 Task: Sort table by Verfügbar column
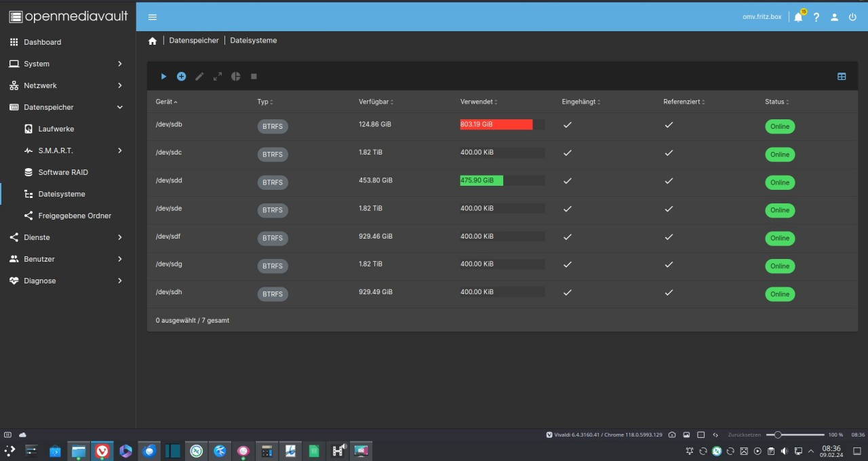pos(376,102)
